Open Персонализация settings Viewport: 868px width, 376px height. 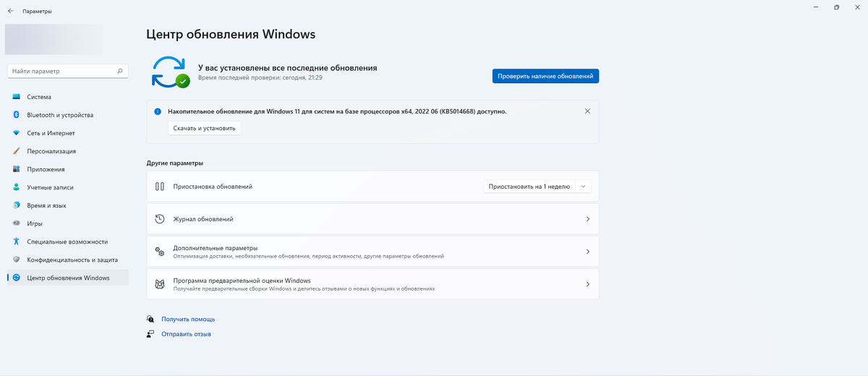pos(67,151)
